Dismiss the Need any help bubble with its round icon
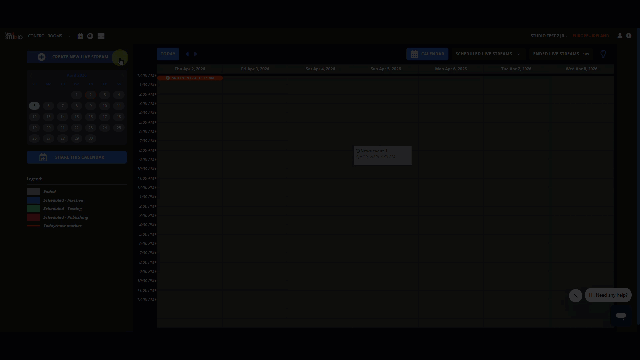 click(576, 296)
